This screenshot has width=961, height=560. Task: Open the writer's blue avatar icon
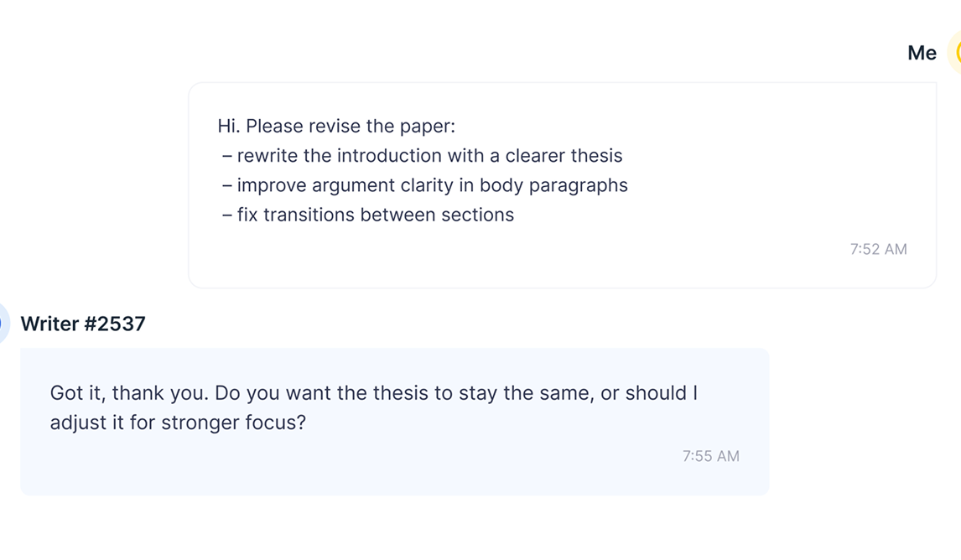pos(4,324)
